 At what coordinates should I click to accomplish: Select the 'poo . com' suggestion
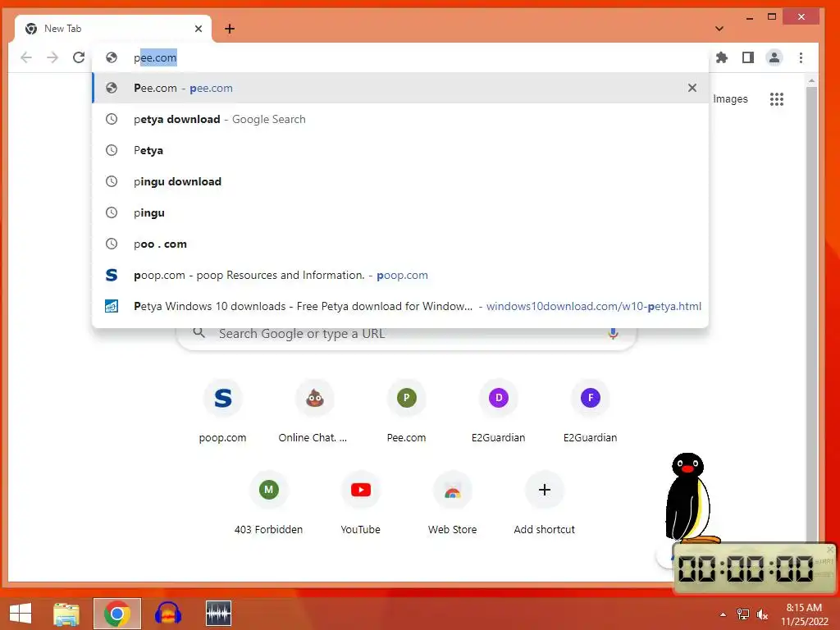pos(400,244)
